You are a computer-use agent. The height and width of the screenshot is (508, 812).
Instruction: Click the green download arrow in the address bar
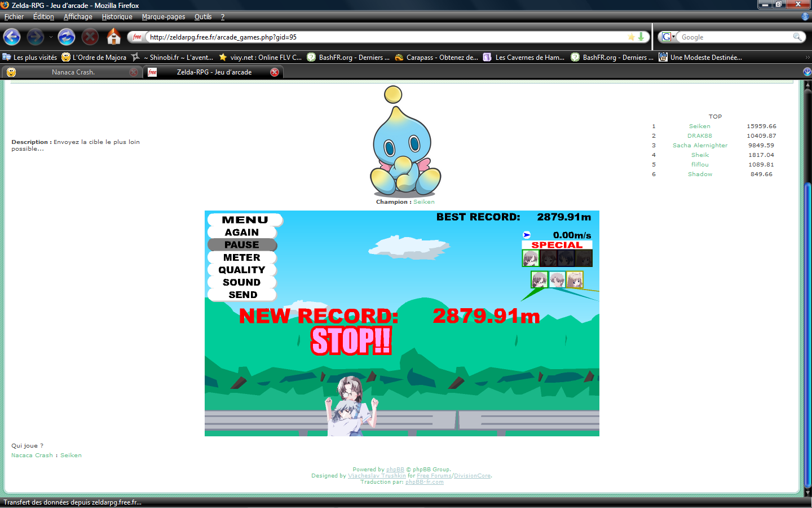(641, 37)
